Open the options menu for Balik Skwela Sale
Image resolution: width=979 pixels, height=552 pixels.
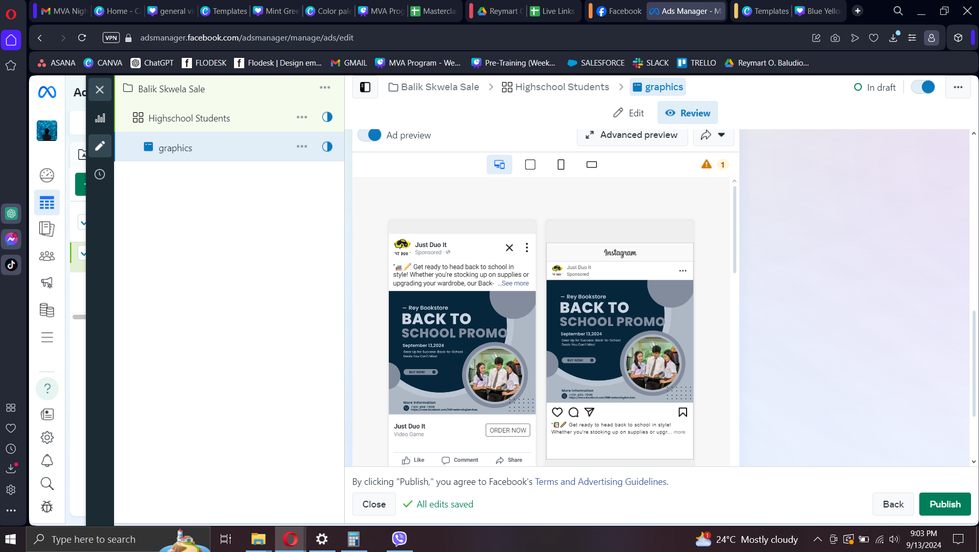325,88
